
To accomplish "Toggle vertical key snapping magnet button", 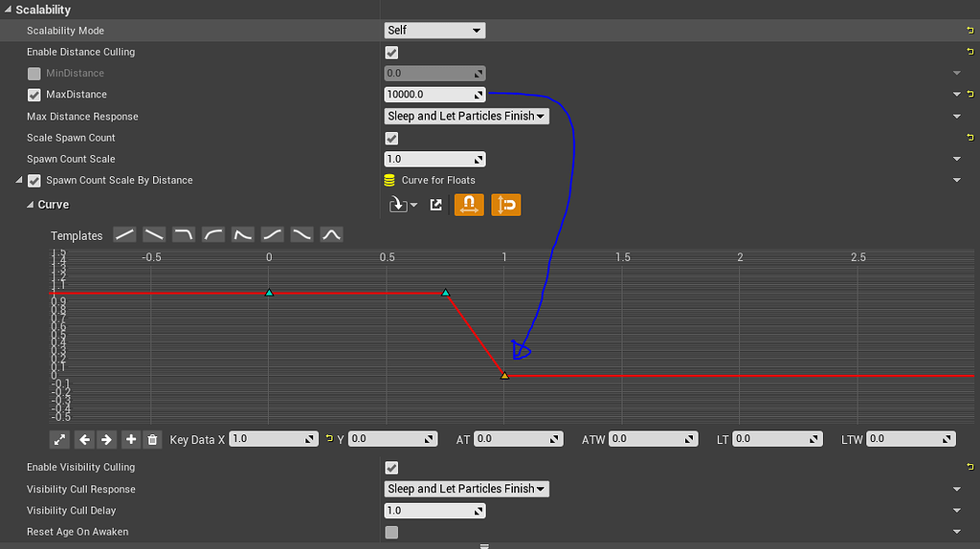I will pos(505,205).
